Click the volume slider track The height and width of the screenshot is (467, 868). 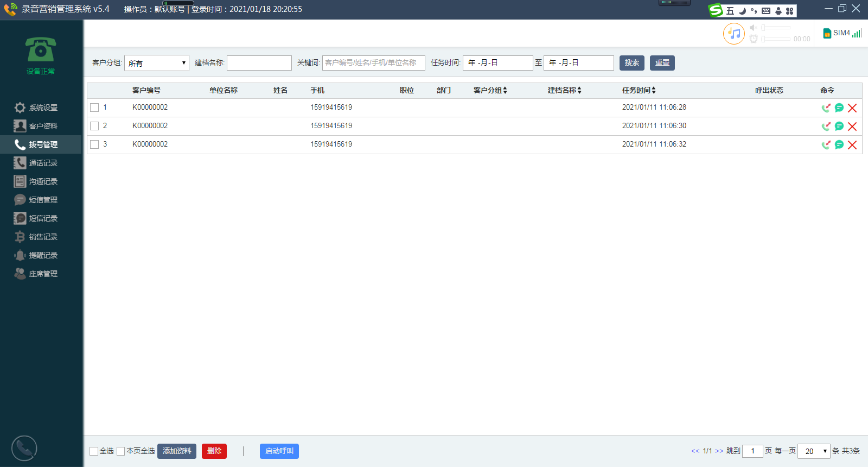pyautogui.click(x=777, y=28)
